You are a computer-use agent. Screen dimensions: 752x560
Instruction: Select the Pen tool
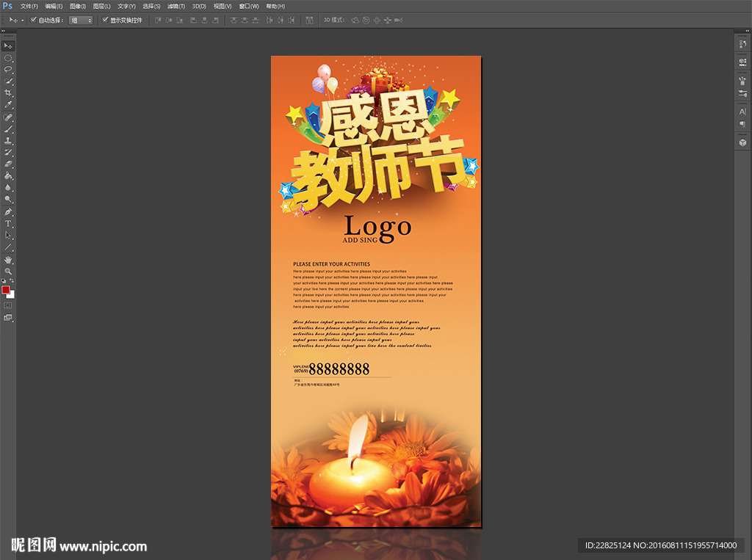coord(8,211)
